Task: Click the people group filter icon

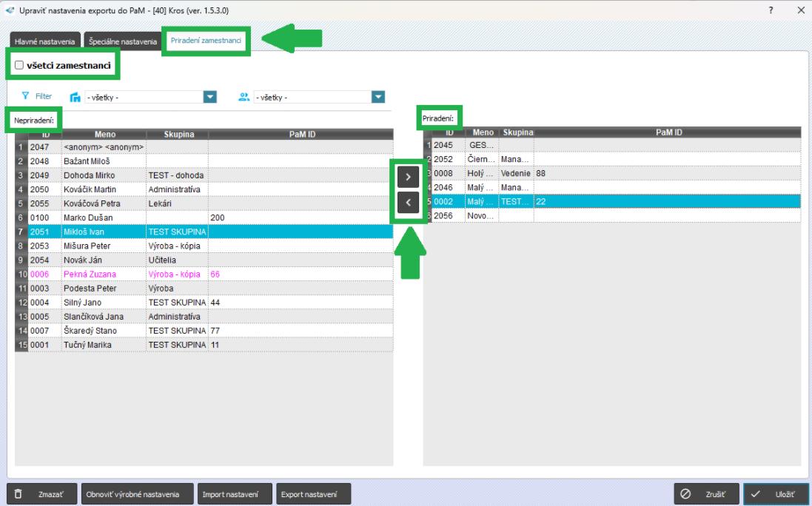Action: [x=244, y=97]
